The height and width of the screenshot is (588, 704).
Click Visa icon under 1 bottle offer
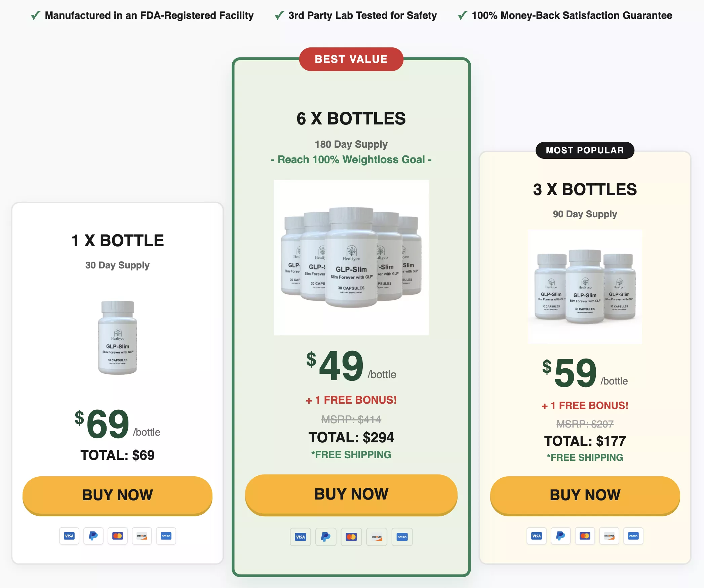pos(69,536)
